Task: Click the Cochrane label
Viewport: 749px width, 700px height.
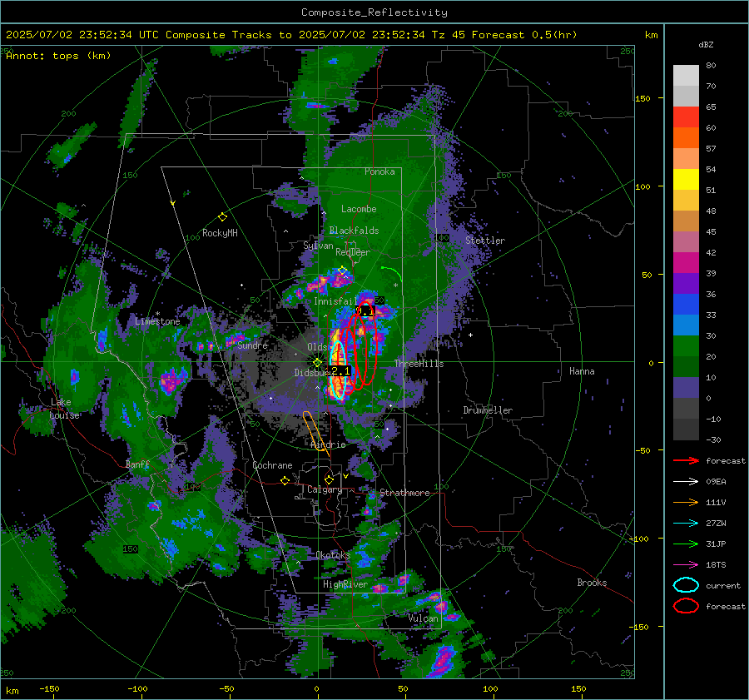Action: pyautogui.click(x=272, y=465)
